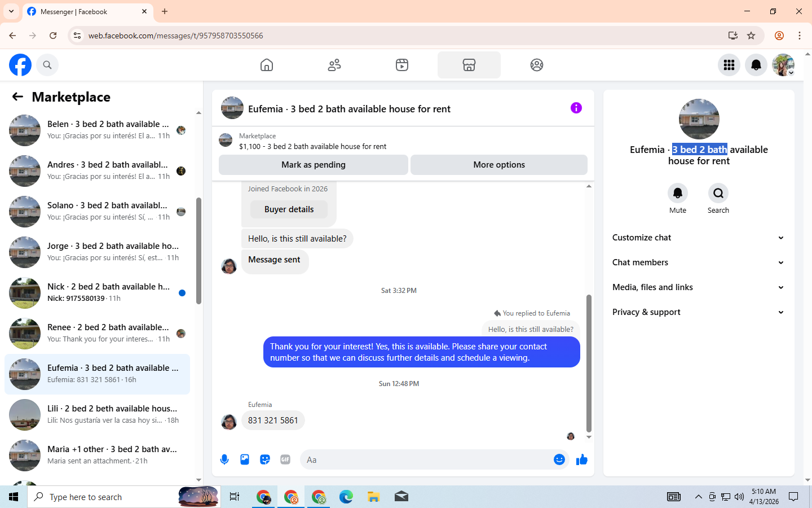Screen dimensions: 812x508
Task: Click the address bar URL
Action: [175, 36]
